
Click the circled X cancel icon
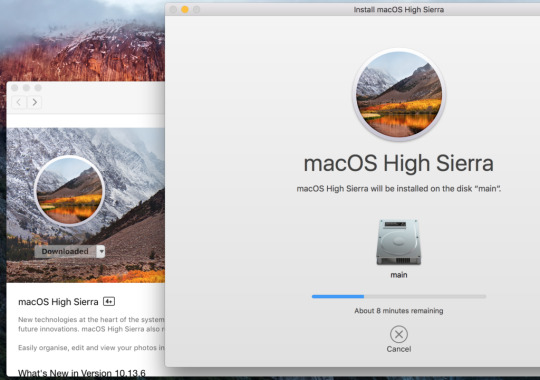[x=398, y=334]
